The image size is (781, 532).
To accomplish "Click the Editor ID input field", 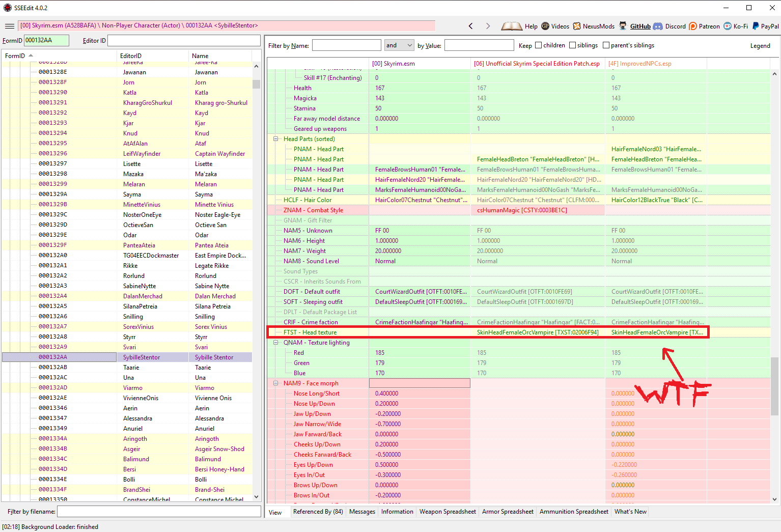I will click(x=184, y=40).
